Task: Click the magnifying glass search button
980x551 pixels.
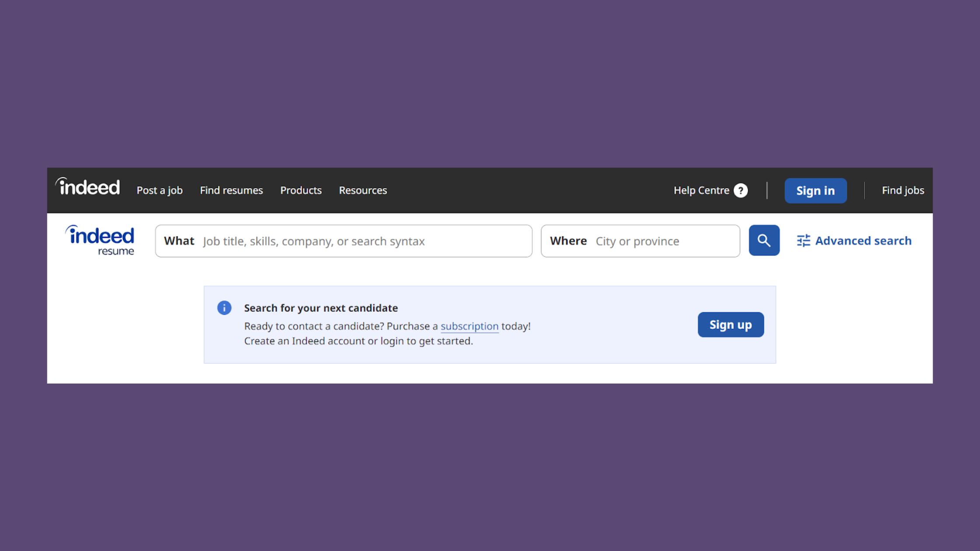Action: 764,241
